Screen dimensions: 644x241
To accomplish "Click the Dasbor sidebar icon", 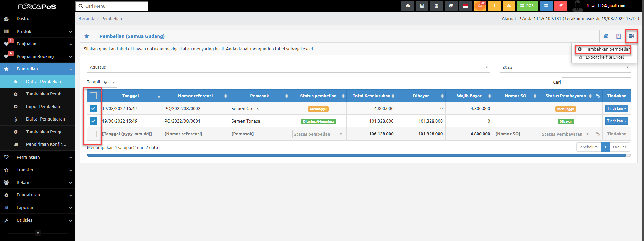I will [6, 19].
